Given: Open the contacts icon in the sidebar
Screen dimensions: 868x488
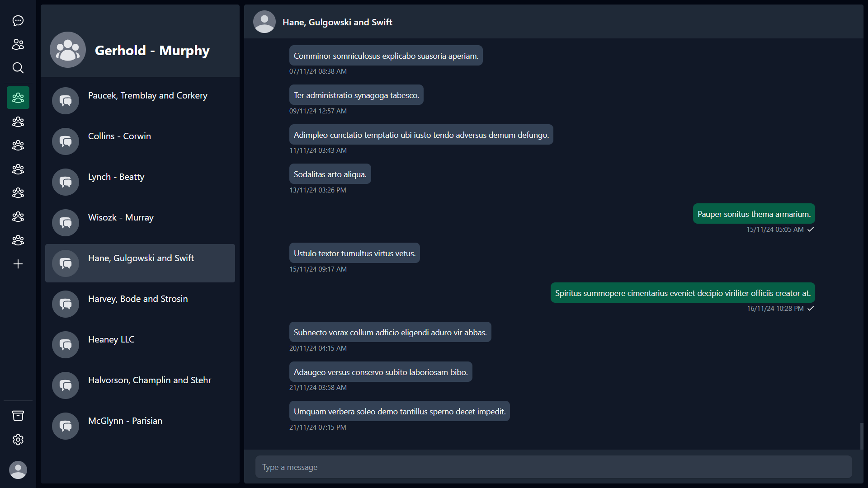Looking at the screenshot, I should pos(18,44).
